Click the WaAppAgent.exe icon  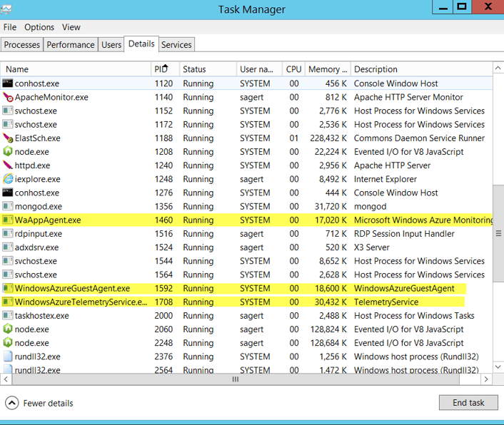tap(7, 220)
